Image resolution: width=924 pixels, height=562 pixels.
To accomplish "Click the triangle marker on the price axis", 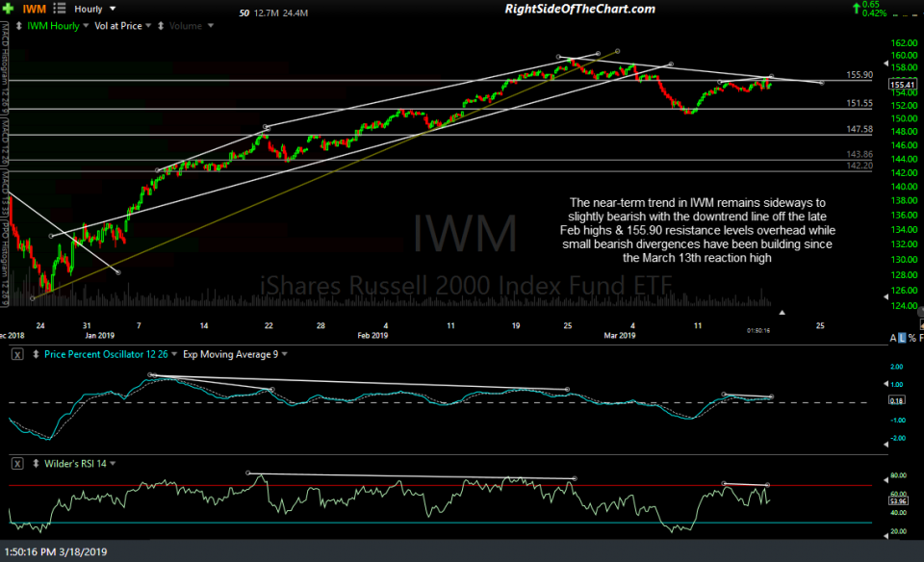I will 885,64.
